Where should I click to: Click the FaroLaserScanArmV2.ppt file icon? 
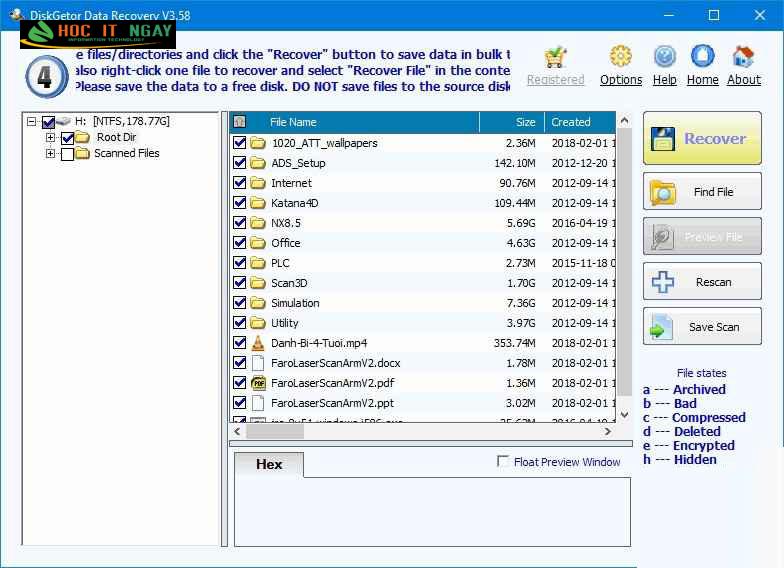point(258,403)
